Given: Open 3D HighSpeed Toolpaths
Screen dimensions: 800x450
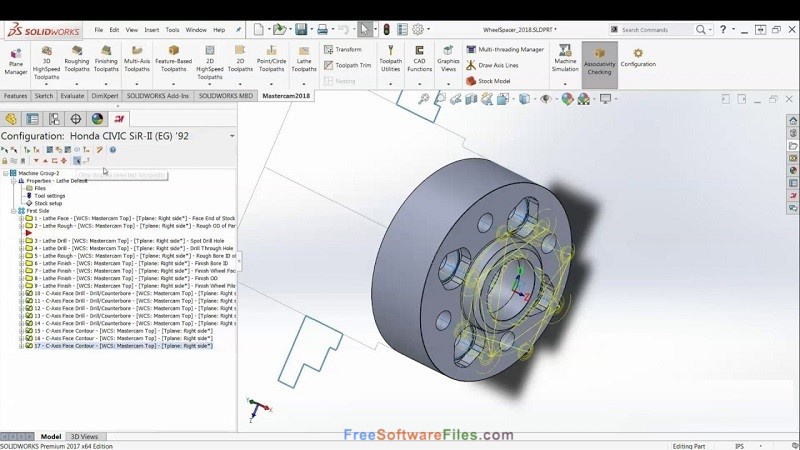Looking at the screenshot, I should click(x=46, y=63).
